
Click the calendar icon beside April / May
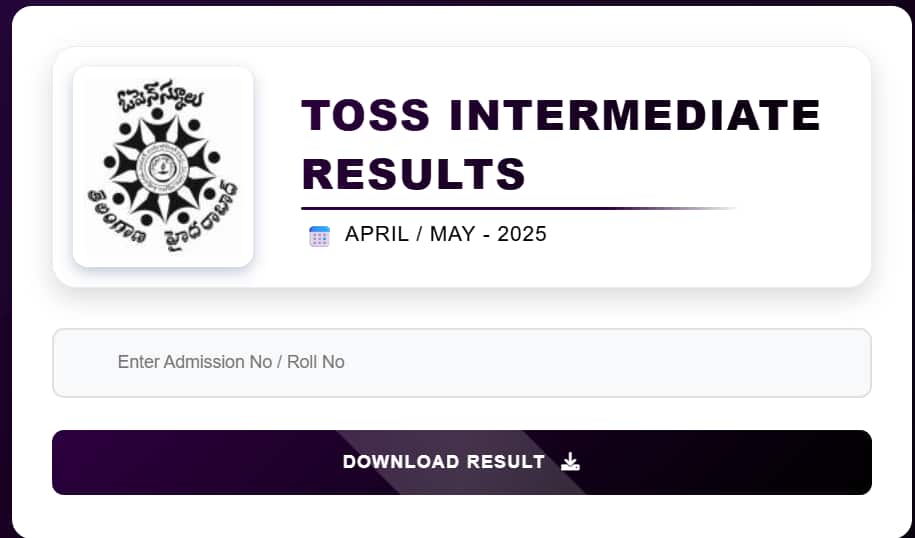coord(319,236)
